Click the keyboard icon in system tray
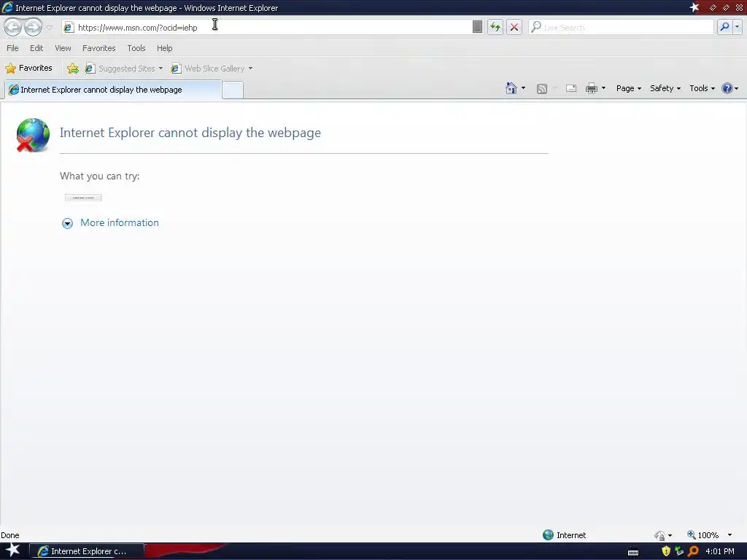The height and width of the screenshot is (560, 747). pyautogui.click(x=633, y=553)
